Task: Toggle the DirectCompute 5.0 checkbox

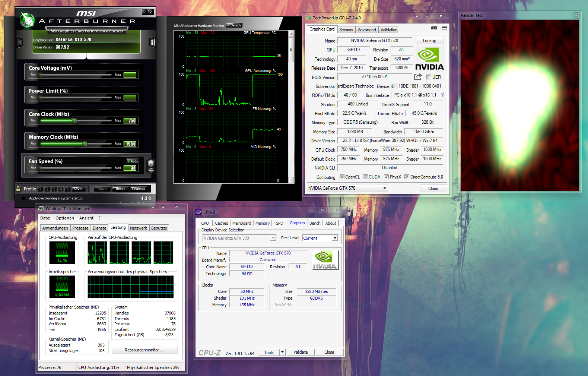Action: [x=407, y=177]
